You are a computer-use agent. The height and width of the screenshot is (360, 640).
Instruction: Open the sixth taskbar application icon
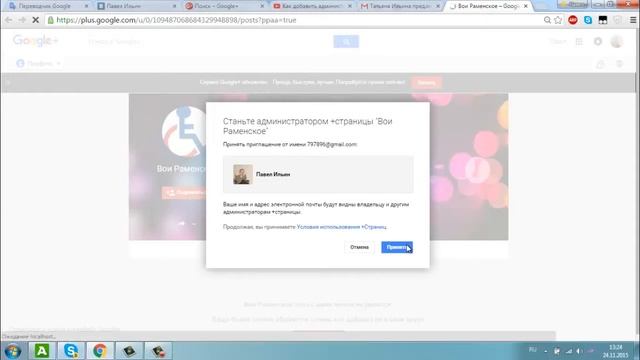click(158, 351)
